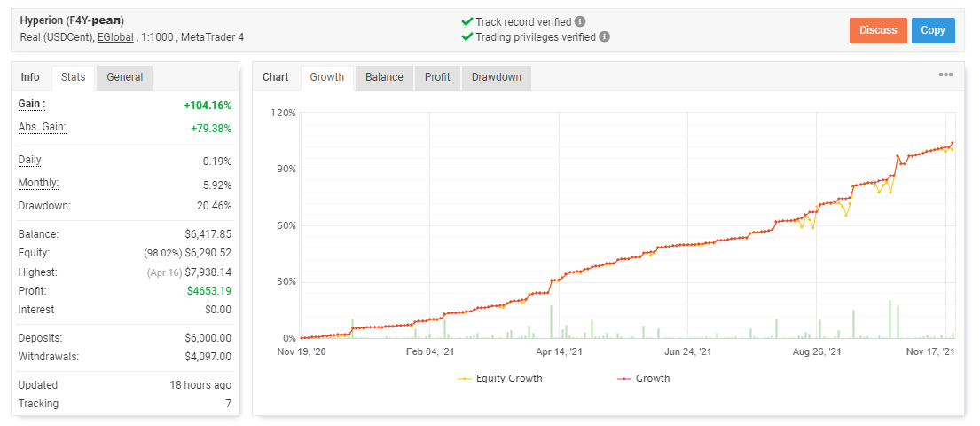
Task: Click the 0.19% daily value
Action: (x=217, y=162)
